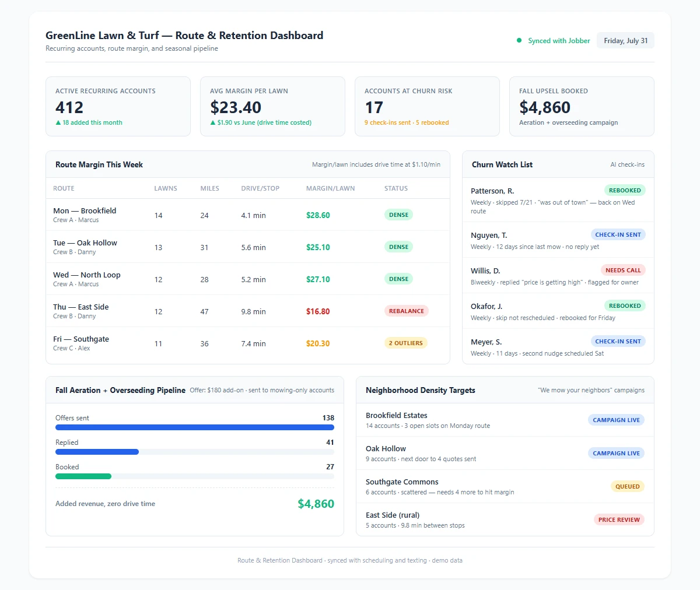Open Meyer, S. churn entry

pyautogui.click(x=558, y=346)
